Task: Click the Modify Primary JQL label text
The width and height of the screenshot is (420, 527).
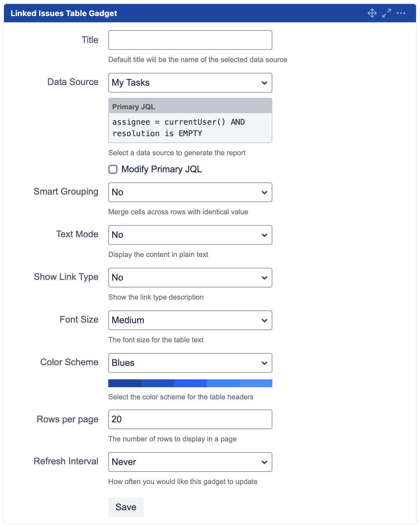Action: pyautogui.click(x=161, y=169)
